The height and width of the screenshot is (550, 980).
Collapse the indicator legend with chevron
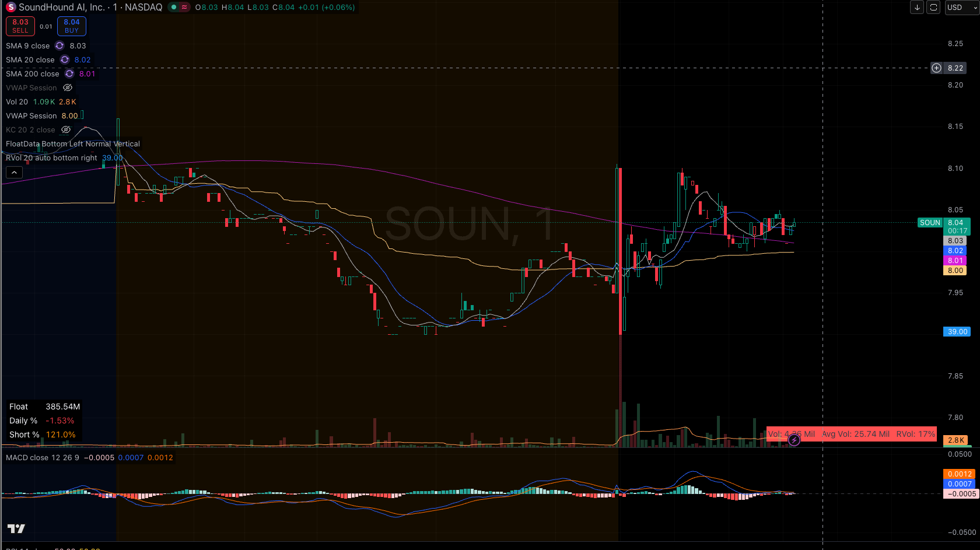[x=14, y=173]
